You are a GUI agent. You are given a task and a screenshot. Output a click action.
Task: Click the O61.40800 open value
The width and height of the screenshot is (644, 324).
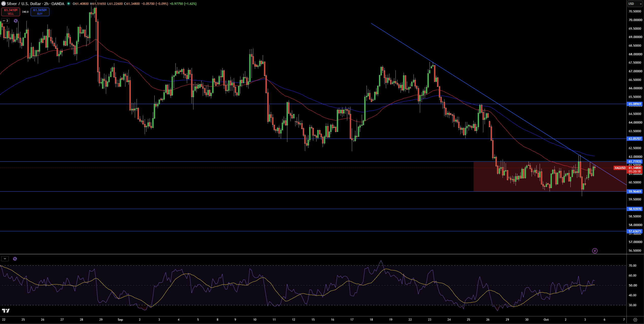pos(80,4)
